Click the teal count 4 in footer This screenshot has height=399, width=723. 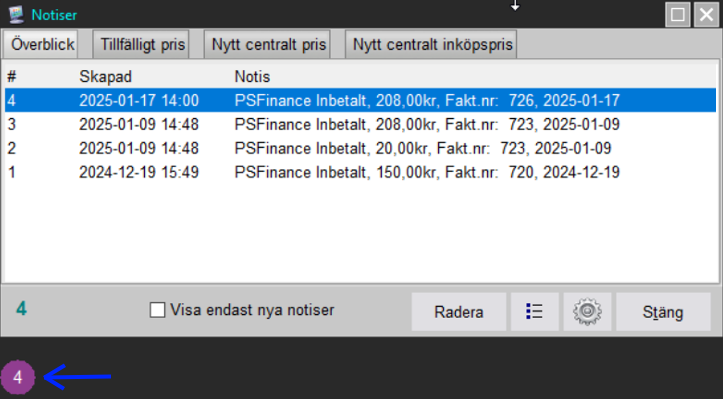coord(21,309)
